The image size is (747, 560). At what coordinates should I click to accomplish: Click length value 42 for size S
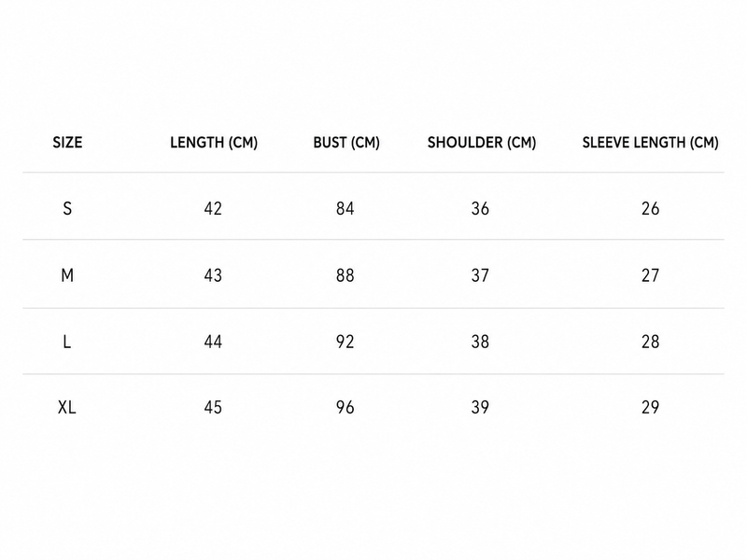pyautogui.click(x=213, y=208)
